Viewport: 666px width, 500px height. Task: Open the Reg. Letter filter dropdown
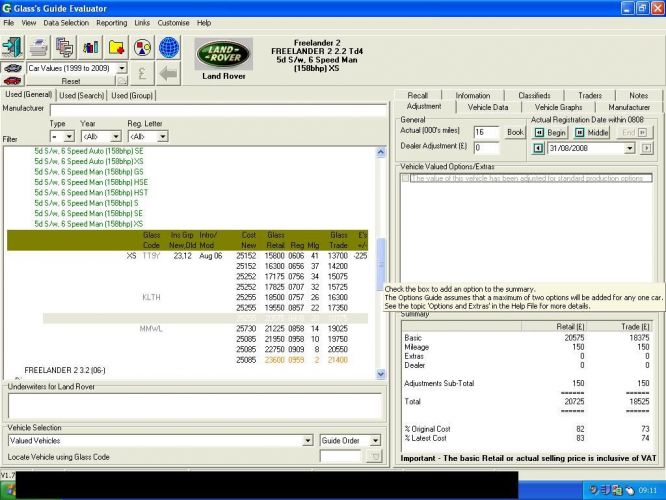pyautogui.click(x=162, y=136)
